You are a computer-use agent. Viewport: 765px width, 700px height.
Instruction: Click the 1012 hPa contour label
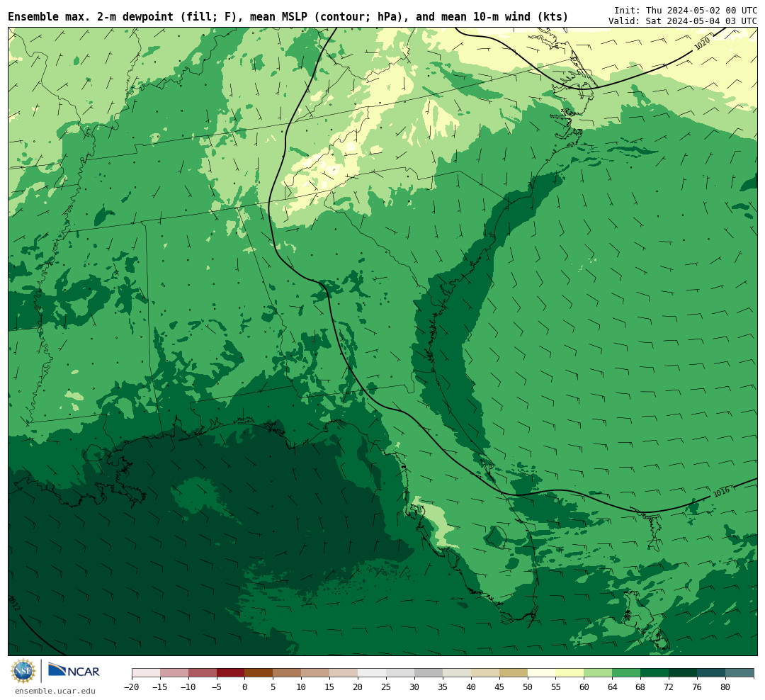click(14, 604)
